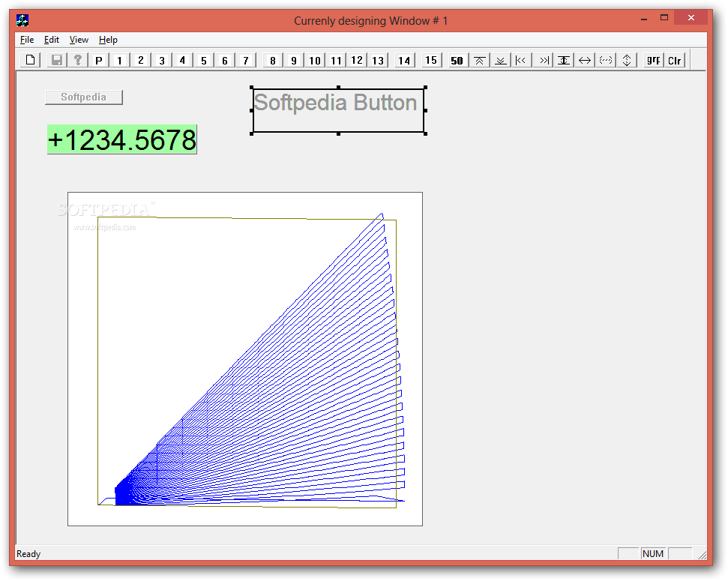The image size is (728, 581).
Task: Click the Save disk toolbar icon
Action: point(57,60)
